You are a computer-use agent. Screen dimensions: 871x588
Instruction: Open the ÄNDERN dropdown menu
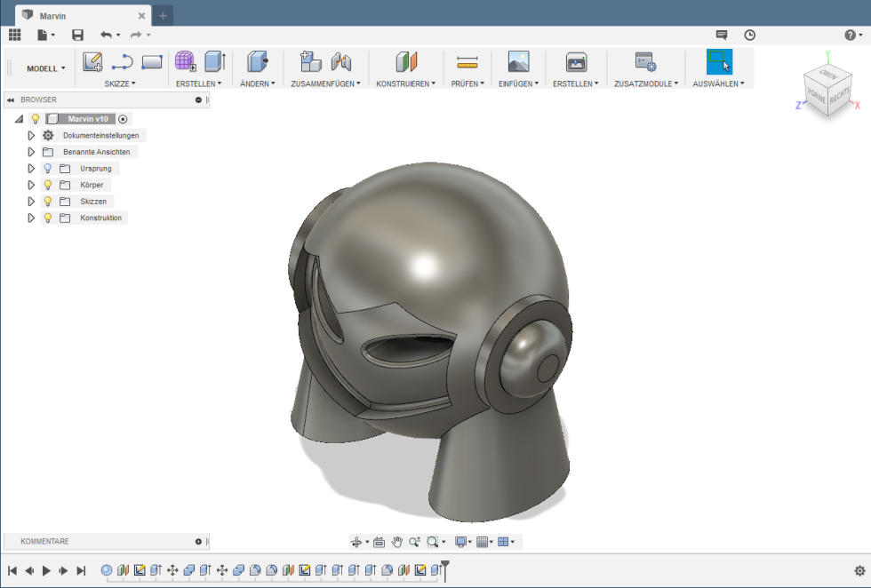[258, 83]
